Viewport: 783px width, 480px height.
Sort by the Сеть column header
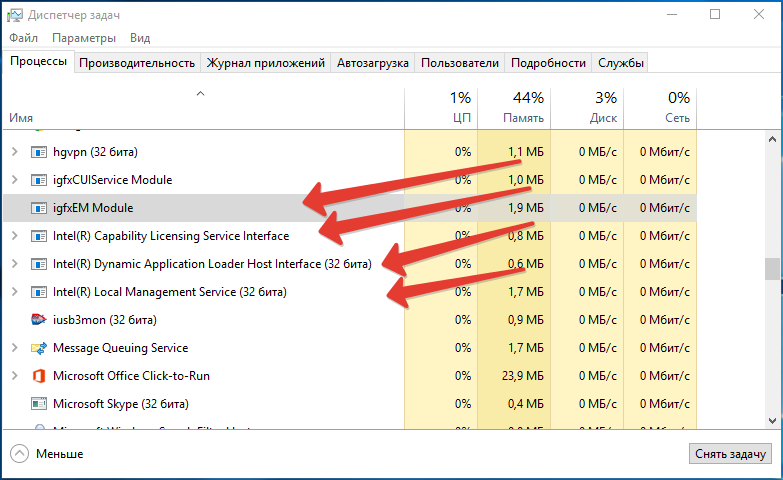[x=660, y=108]
